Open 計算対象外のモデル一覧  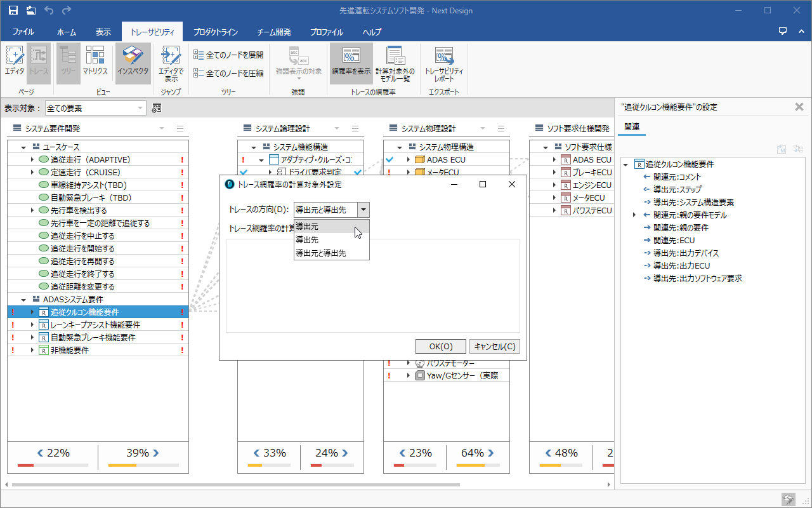(395, 63)
